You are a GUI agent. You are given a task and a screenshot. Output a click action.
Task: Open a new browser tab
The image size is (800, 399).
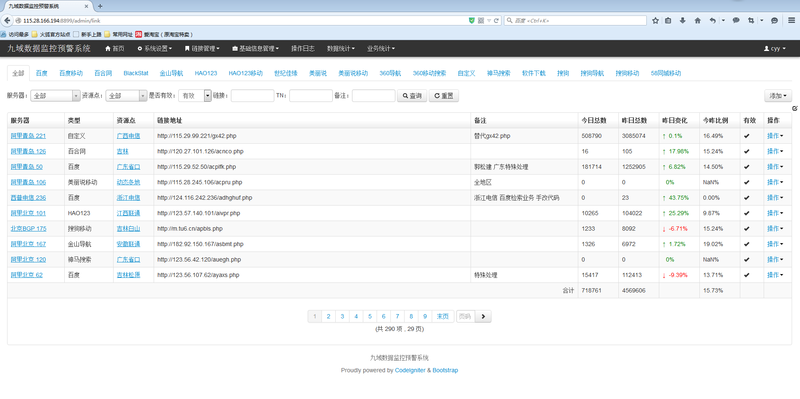[100, 7]
